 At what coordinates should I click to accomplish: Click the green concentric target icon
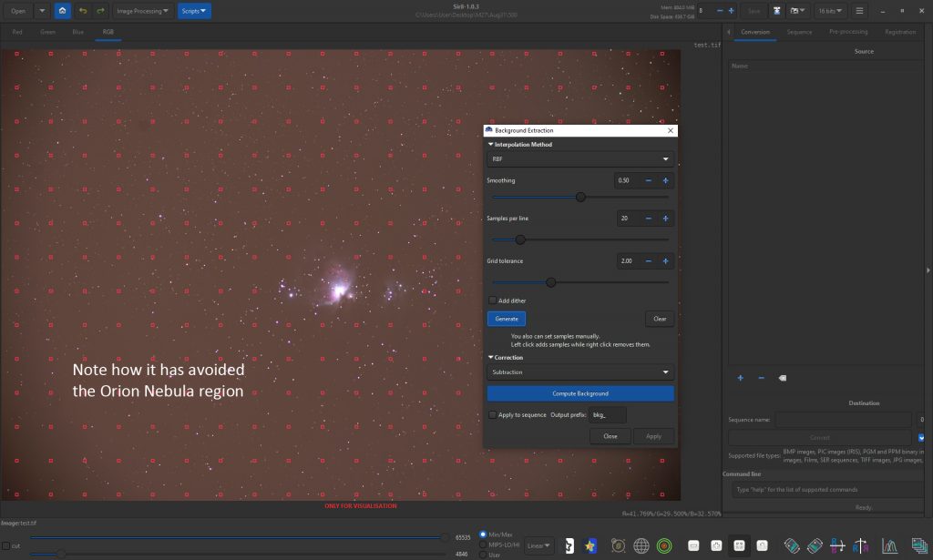point(664,545)
